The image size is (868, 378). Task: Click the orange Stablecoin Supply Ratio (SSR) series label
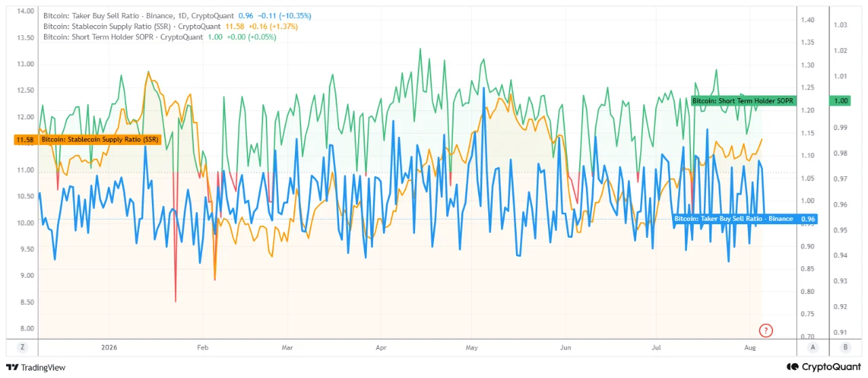[x=99, y=140]
